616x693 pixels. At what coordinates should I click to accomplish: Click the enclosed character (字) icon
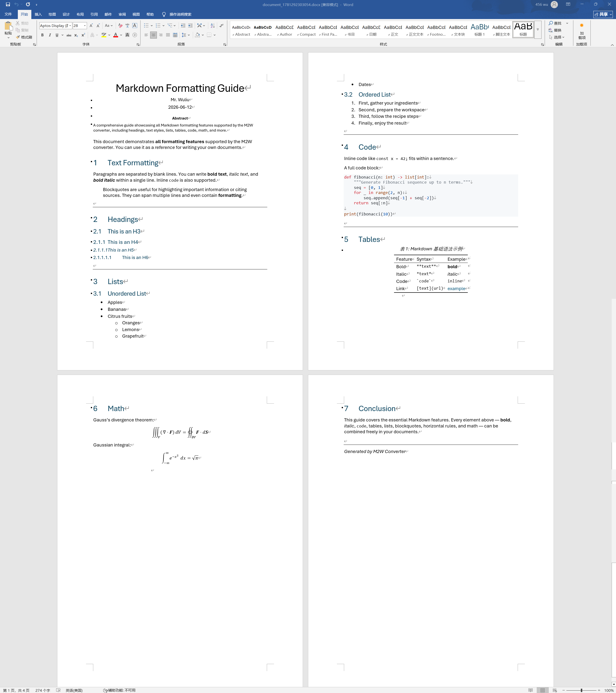pos(134,35)
